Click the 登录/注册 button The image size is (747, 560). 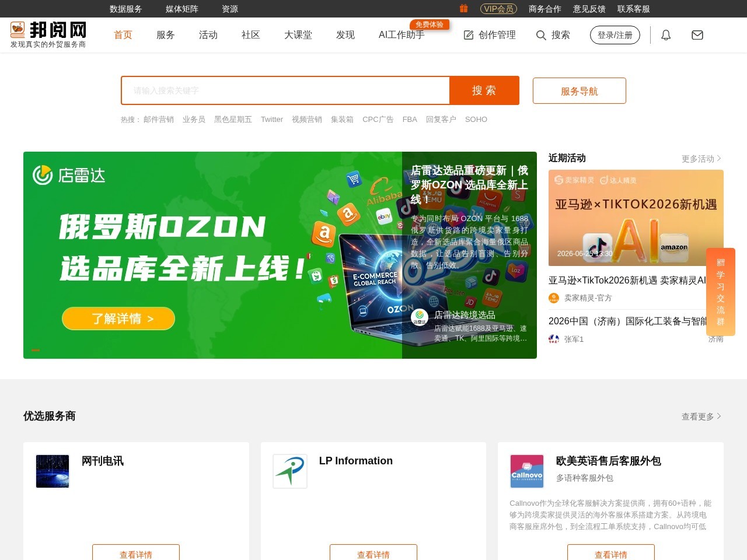[615, 35]
